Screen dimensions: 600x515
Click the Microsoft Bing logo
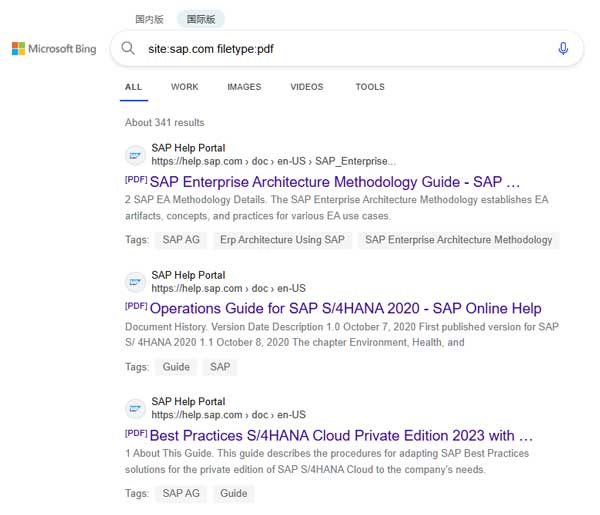pyautogui.click(x=54, y=48)
